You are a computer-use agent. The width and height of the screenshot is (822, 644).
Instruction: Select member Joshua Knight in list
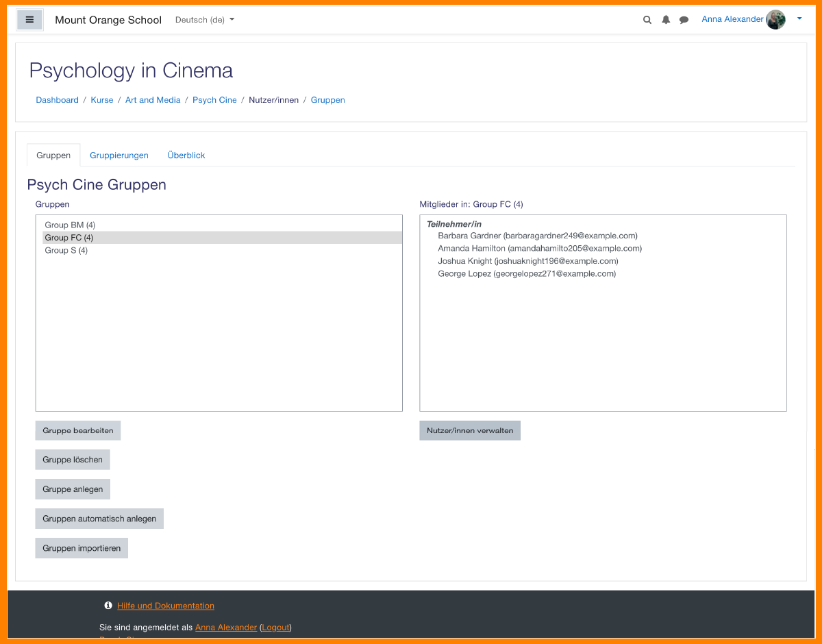point(527,261)
